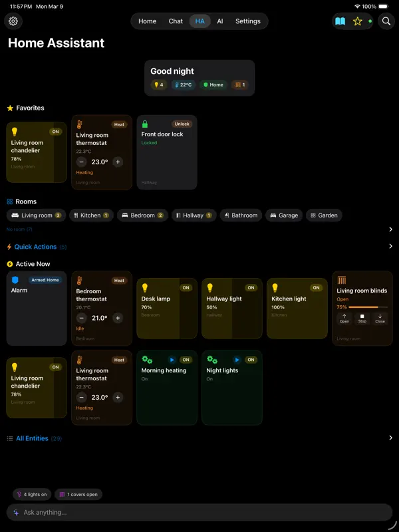Image resolution: width=399 pixels, height=532 pixels.
Task: Toggle ON switch of Active Now Living room chandelier
Action: coord(56,367)
